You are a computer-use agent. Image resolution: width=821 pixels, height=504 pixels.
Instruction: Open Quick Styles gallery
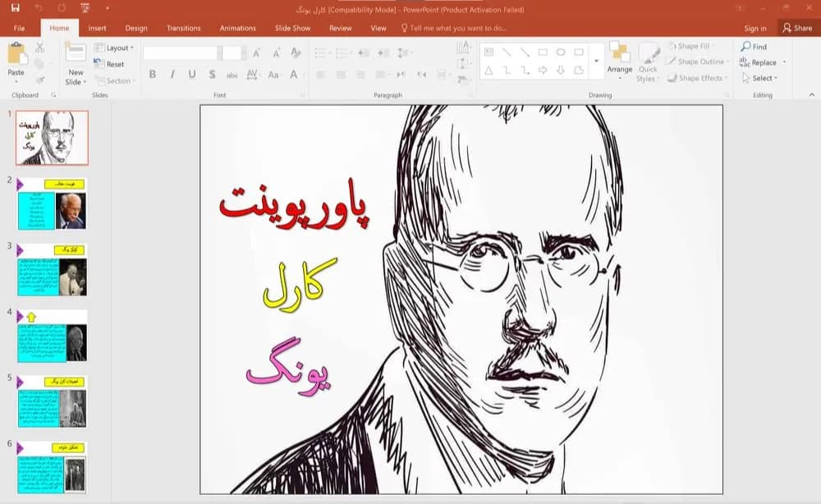click(x=648, y=63)
